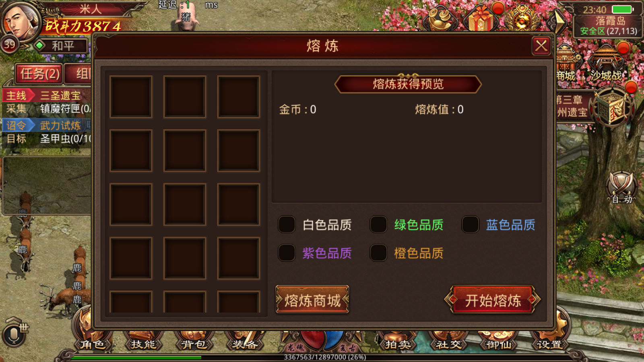
Task: Check the 绿色品质 quality checkbox
Action: 378,224
